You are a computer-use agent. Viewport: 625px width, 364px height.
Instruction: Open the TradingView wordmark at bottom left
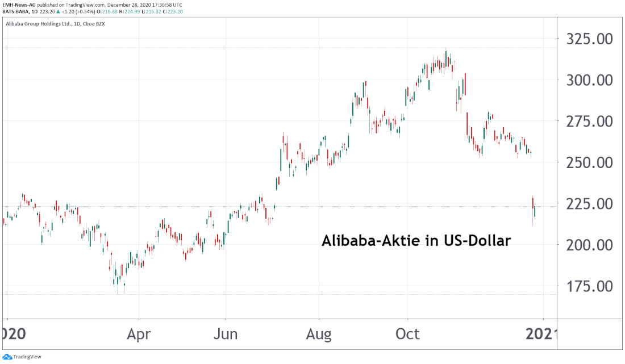point(27,357)
